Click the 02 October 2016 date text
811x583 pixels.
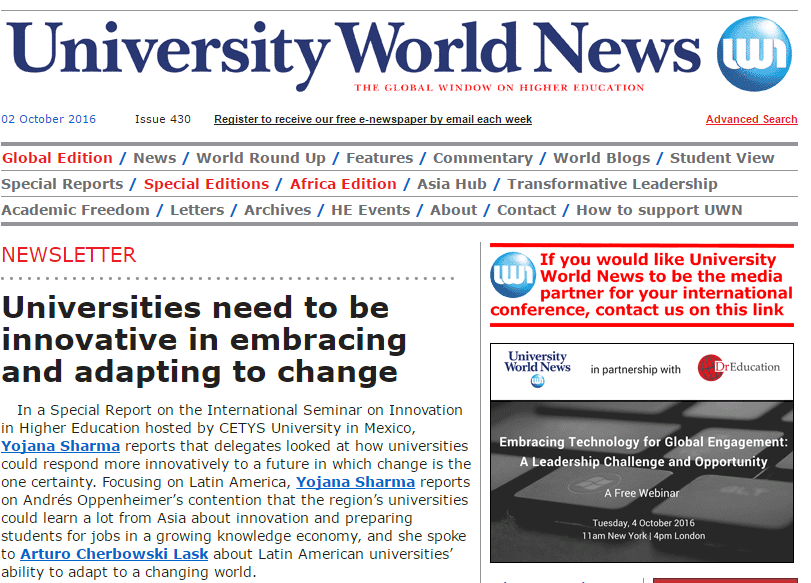tap(49, 119)
